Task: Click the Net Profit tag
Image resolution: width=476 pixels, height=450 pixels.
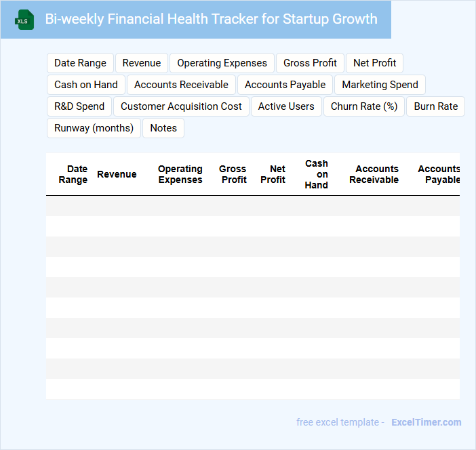Action: coord(374,63)
